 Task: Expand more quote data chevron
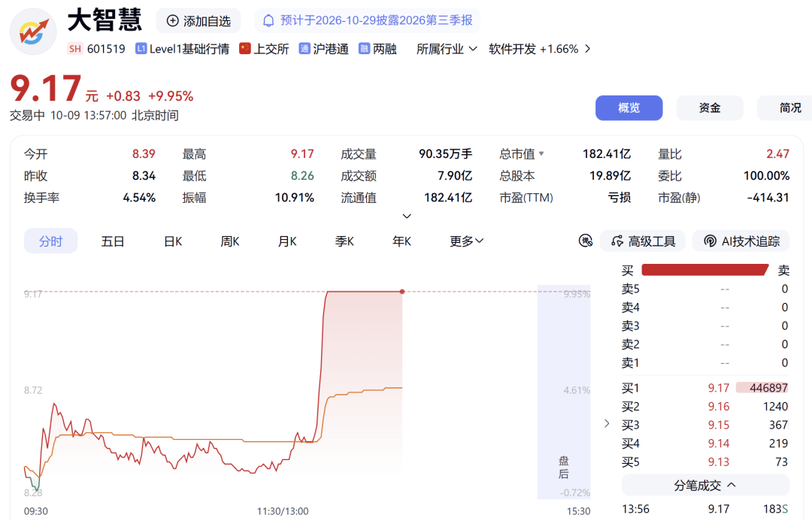pyautogui.click(x=407, y=216)
